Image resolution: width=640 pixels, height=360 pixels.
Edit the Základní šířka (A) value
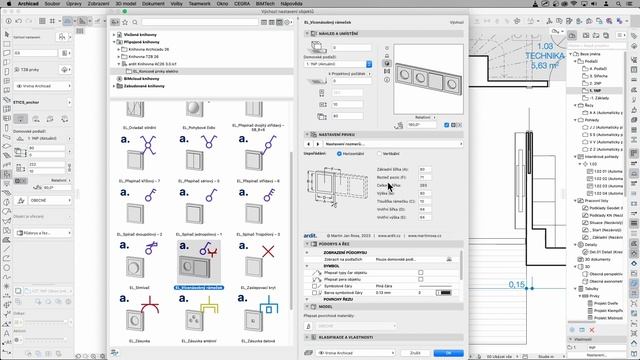424,169
